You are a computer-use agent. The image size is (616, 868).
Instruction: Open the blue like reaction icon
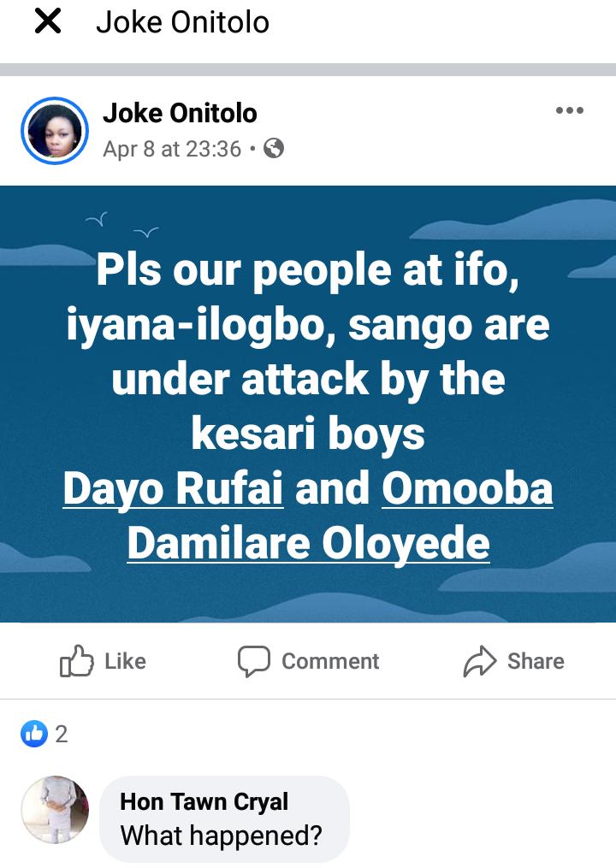click(x=34, y=734)
